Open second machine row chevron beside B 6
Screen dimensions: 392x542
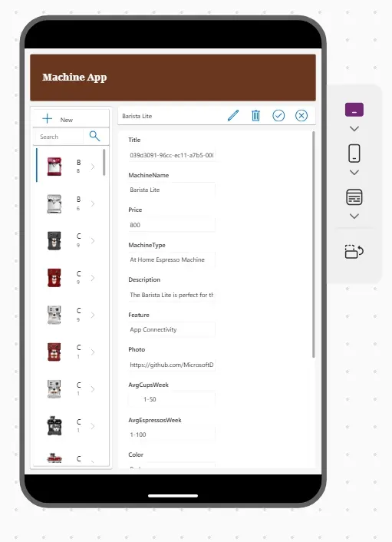click(93, 203)
